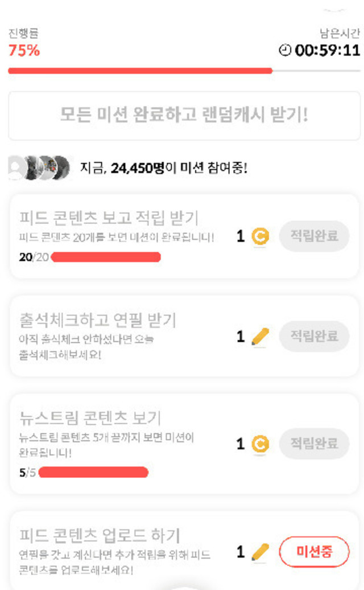
Task: Open 피드 콘텐츠 업로드 하기 title
Action: pyautogui.click(x=100, y=535)
